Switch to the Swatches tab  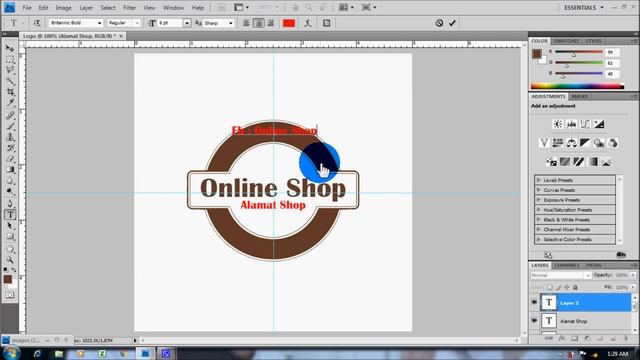(566, 41)
